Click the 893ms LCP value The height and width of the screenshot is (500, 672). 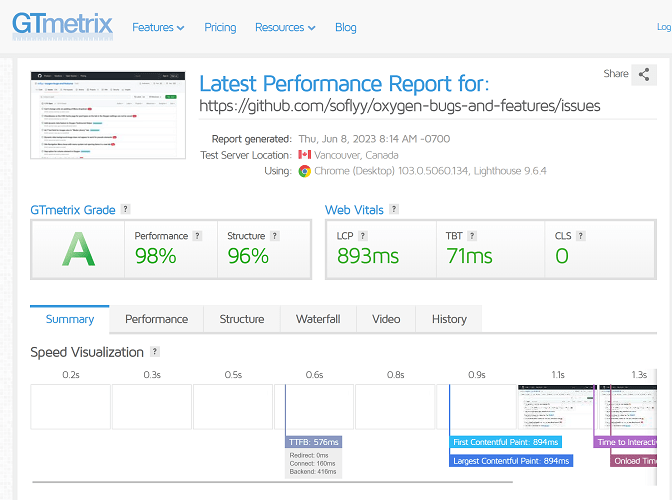[x=368, y=256]
